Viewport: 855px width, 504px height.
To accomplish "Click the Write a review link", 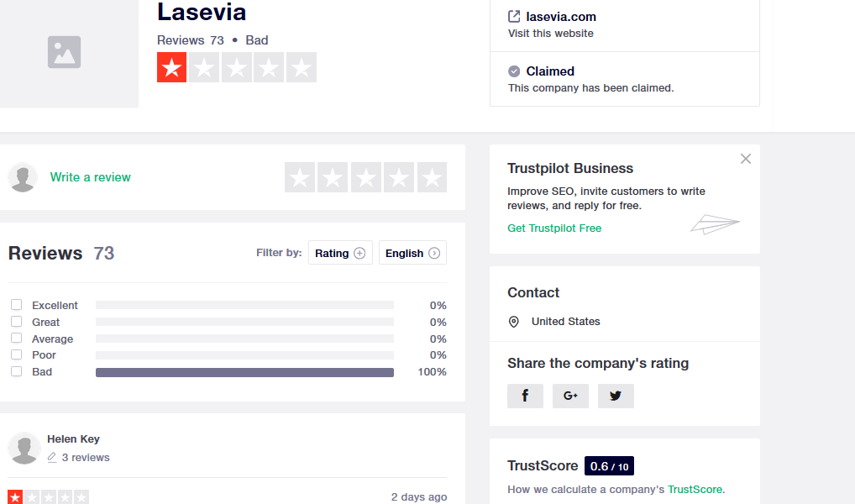I will point(91,177).
